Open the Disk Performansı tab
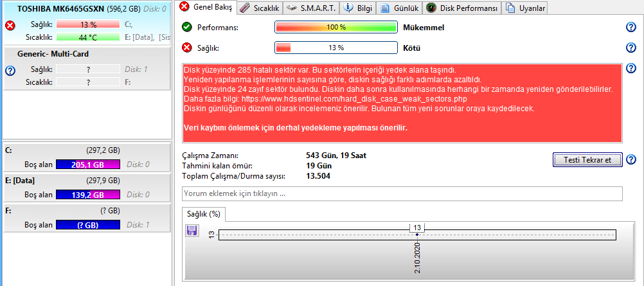The image size is (644, 286). click(462, 8)
